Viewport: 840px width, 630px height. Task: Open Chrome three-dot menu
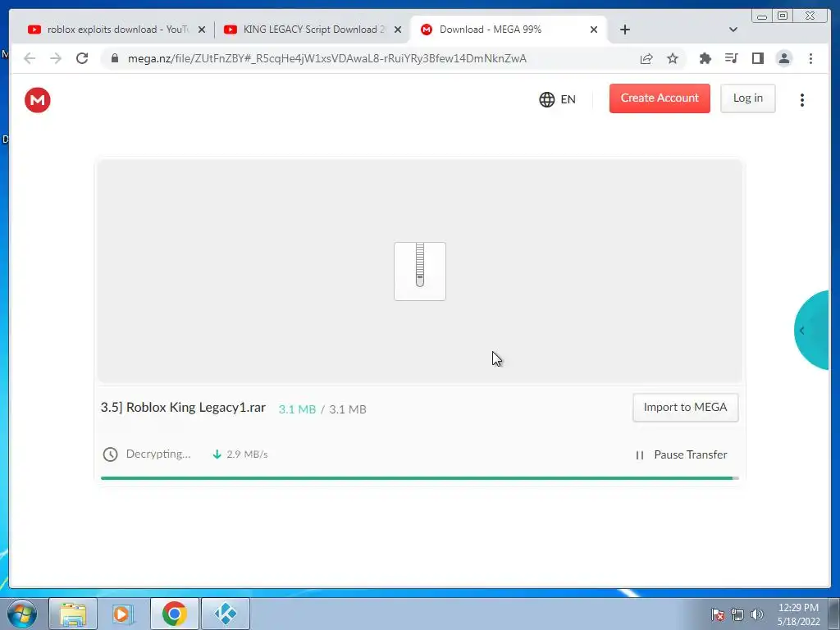coord(810,58)
